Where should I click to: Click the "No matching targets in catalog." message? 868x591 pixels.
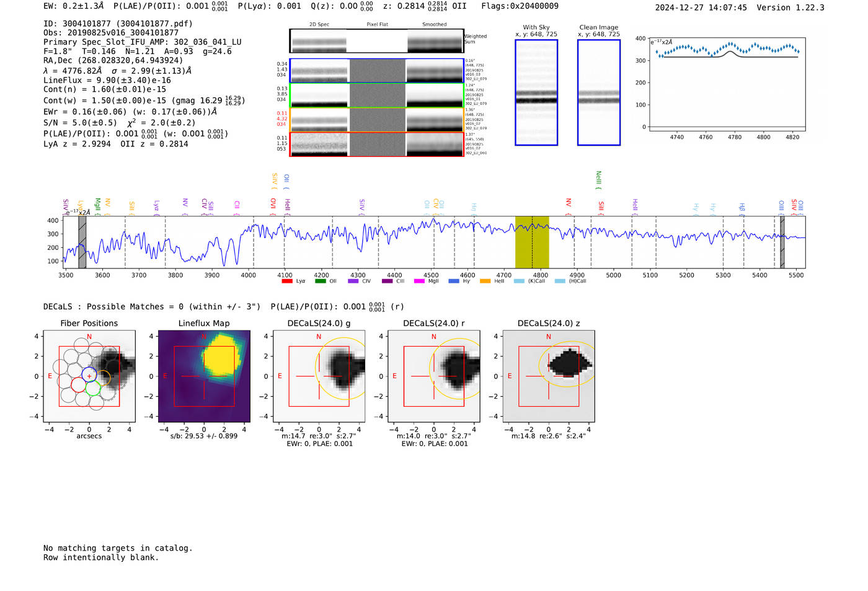point(118,548)
